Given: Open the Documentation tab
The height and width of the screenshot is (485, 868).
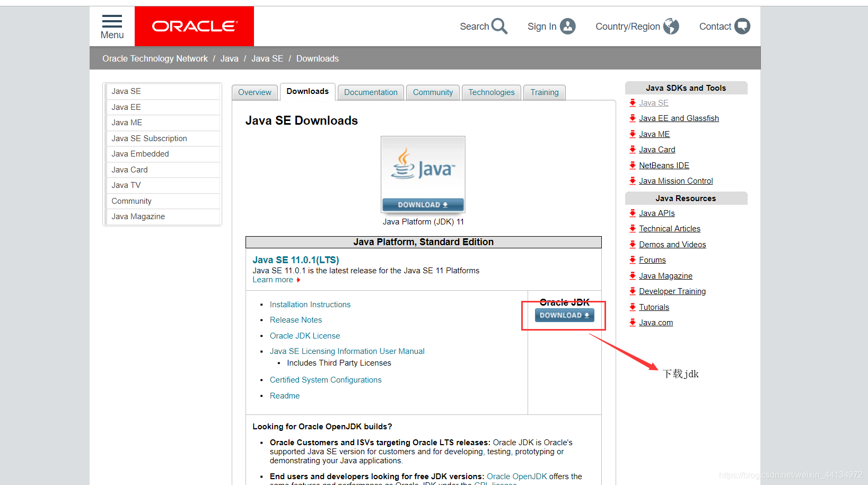Looking at the screenshot, I should click(371, 92).
